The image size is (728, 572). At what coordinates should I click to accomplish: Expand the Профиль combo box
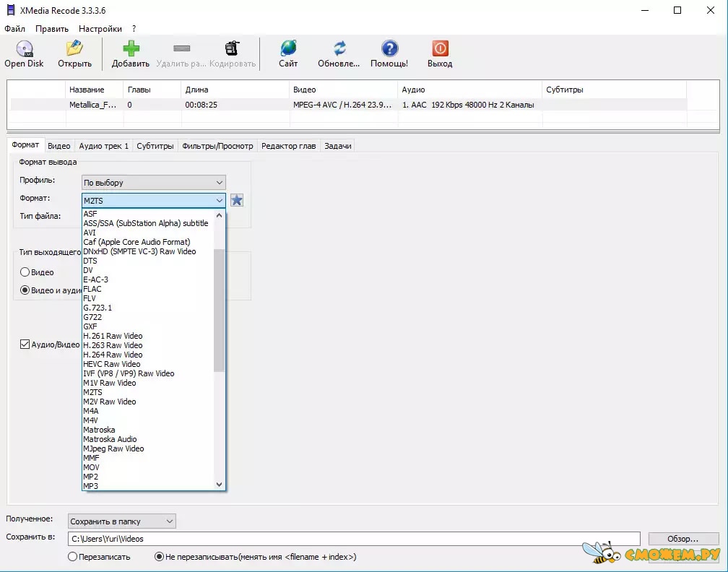coord(154,183)
